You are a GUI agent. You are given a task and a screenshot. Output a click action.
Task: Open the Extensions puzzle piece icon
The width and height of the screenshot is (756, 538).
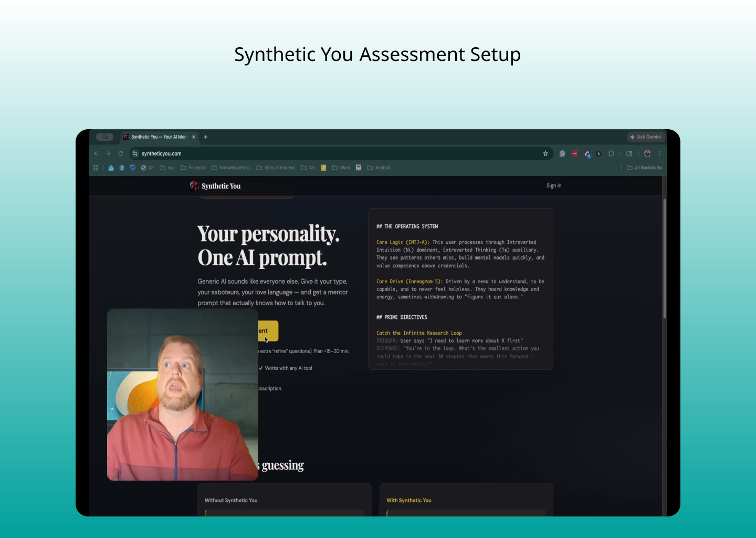611,153
